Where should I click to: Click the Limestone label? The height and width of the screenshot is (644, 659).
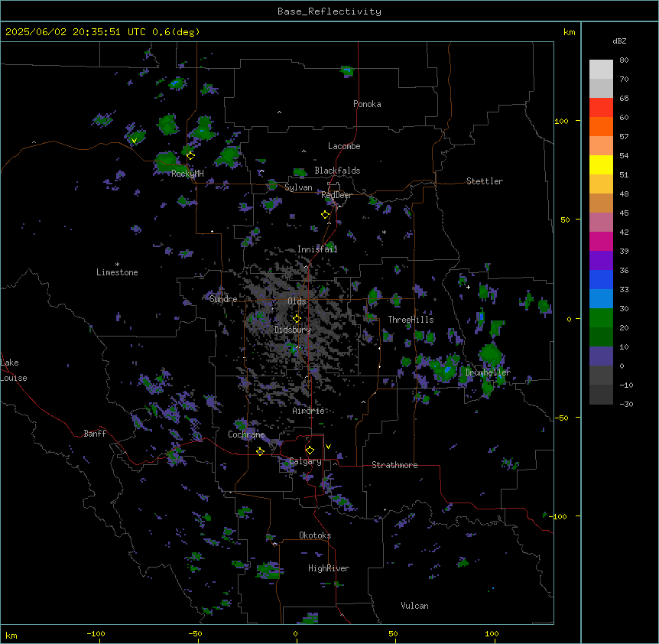[x=117, y=272]
